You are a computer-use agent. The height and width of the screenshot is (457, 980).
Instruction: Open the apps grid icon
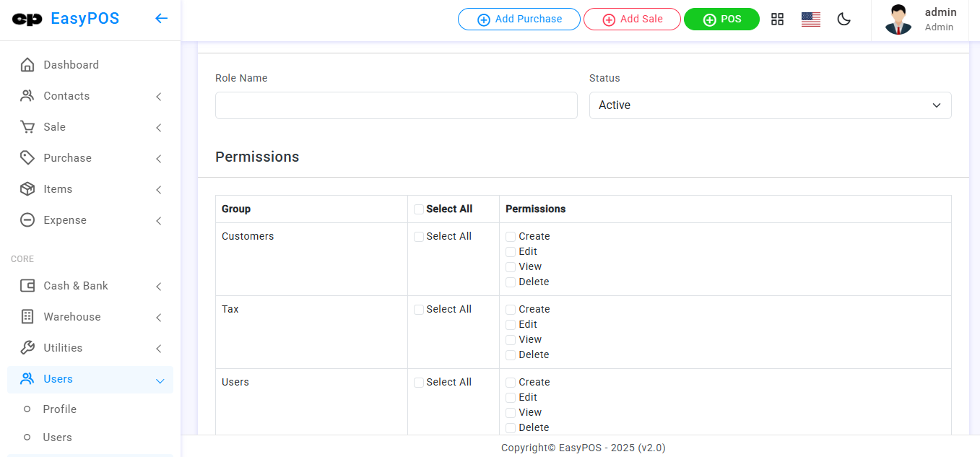click(x=777, y=19)
